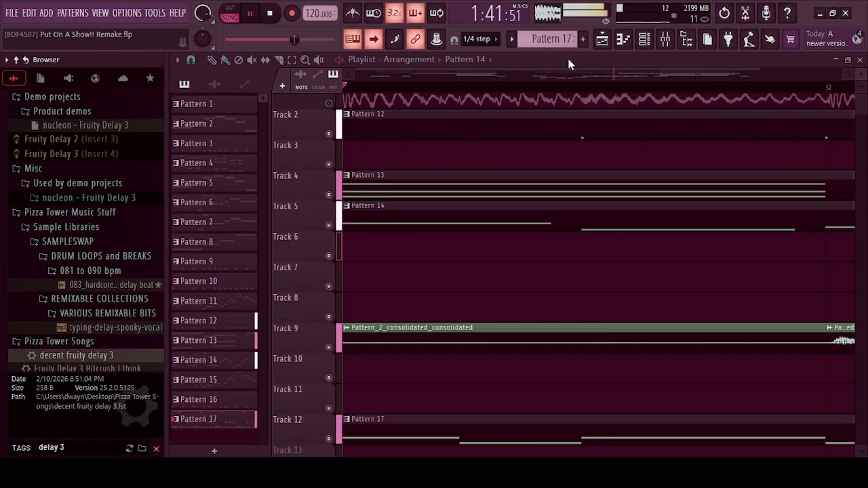Open the ADD menu
This screenshot has height=488, width=868.
[x=46, y=13]
